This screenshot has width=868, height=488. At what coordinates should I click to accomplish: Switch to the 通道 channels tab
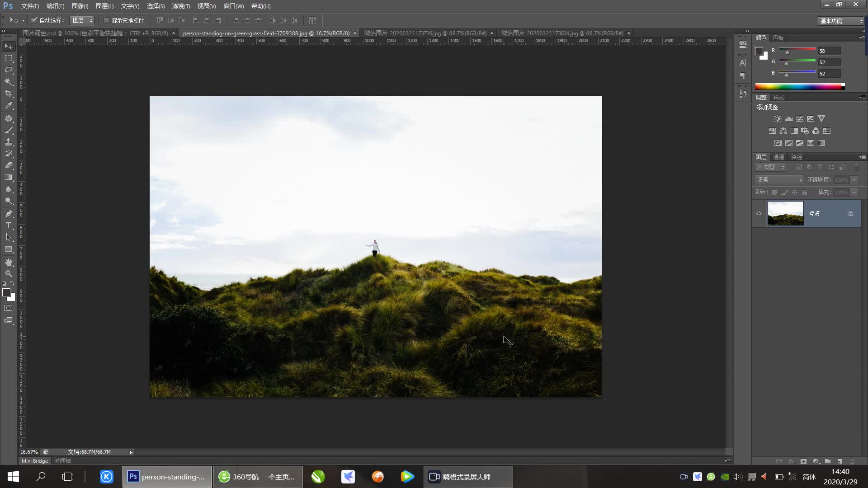[778, 157]
